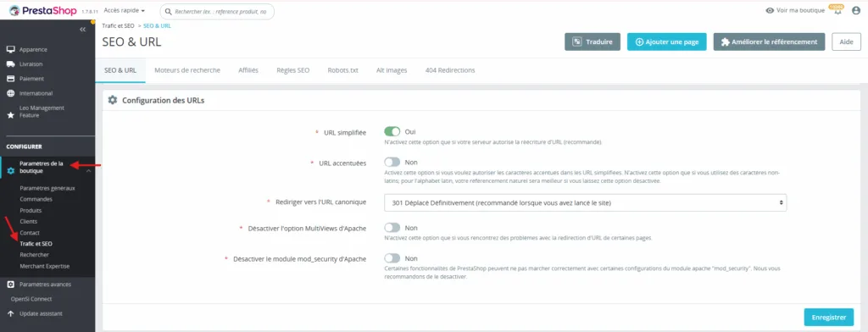Switch to the Règles SEO tab

click(x=292, y=70)
